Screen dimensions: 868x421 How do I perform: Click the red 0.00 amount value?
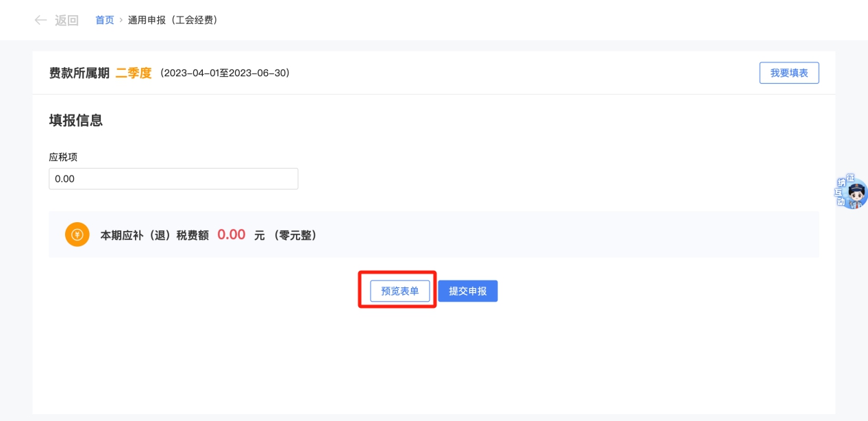pos(232,234)
